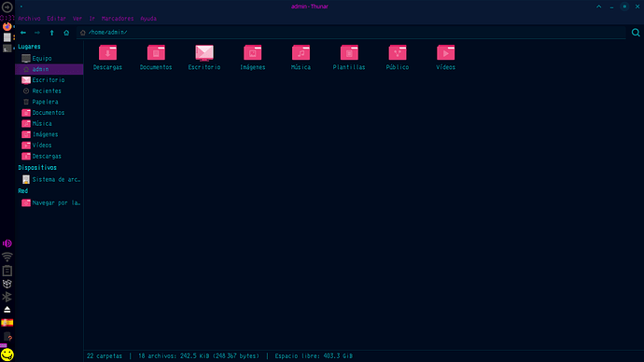This screenshot has width=644, height=362.
Task: Open the Descargas folder icon
Action: click(x=107, y=52)
